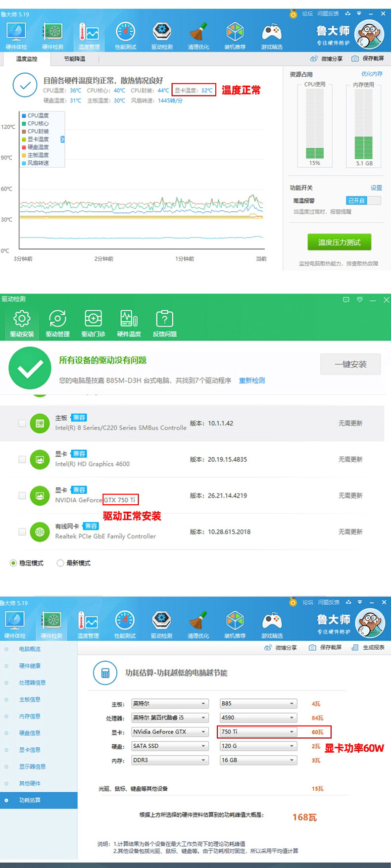This screenshot has width=391, height=868.
Task: Check the box for NVIDIA GeForce GTX 750 Ti
Action: [22, 495]
